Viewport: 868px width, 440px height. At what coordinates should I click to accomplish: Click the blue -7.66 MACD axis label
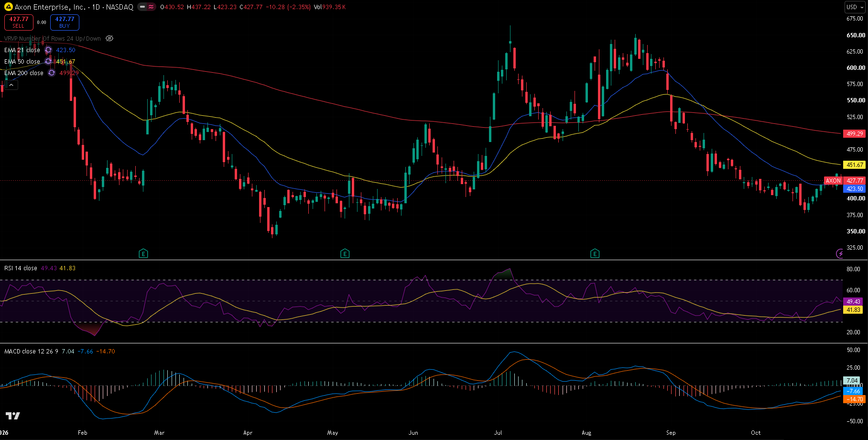pyautogui.click(x=853, y=391)
